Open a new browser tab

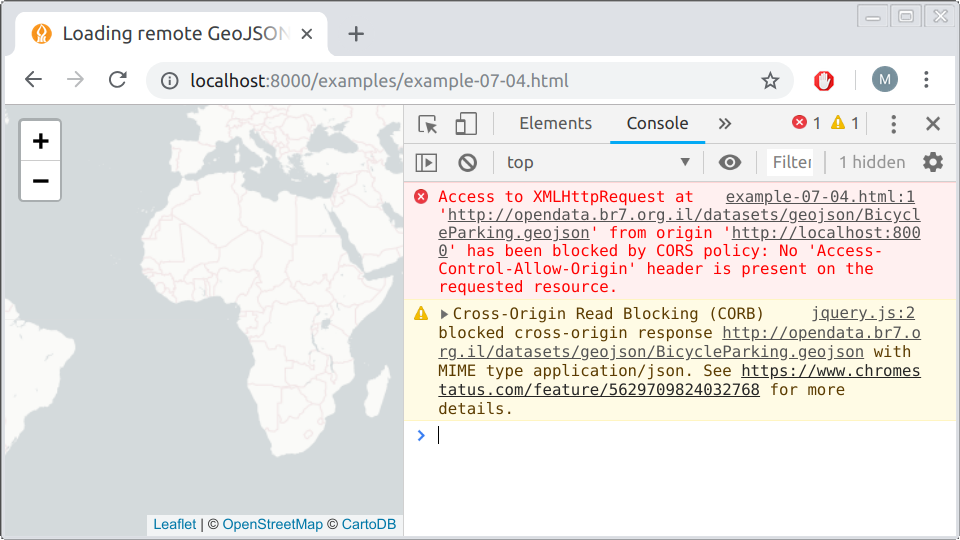[x=356, y=34]
